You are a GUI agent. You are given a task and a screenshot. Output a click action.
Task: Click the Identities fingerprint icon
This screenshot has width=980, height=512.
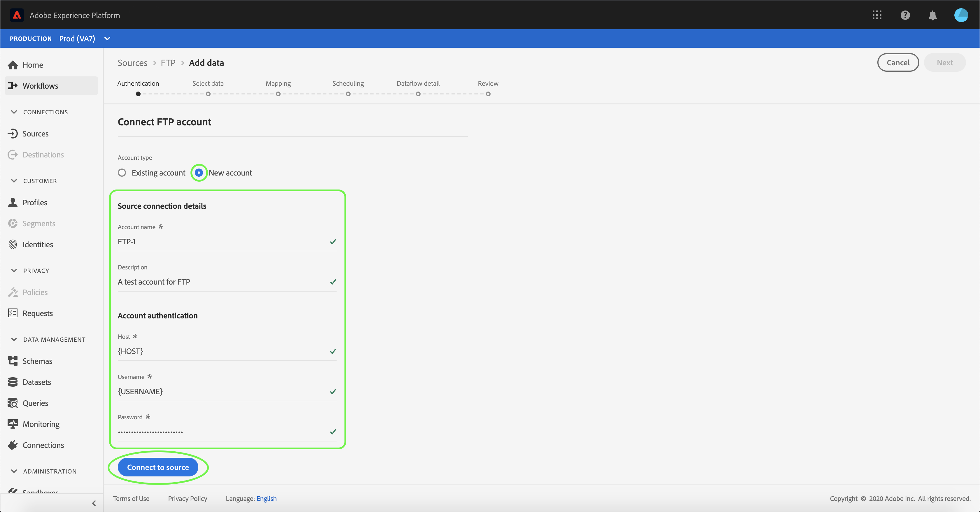pos(13,245)
